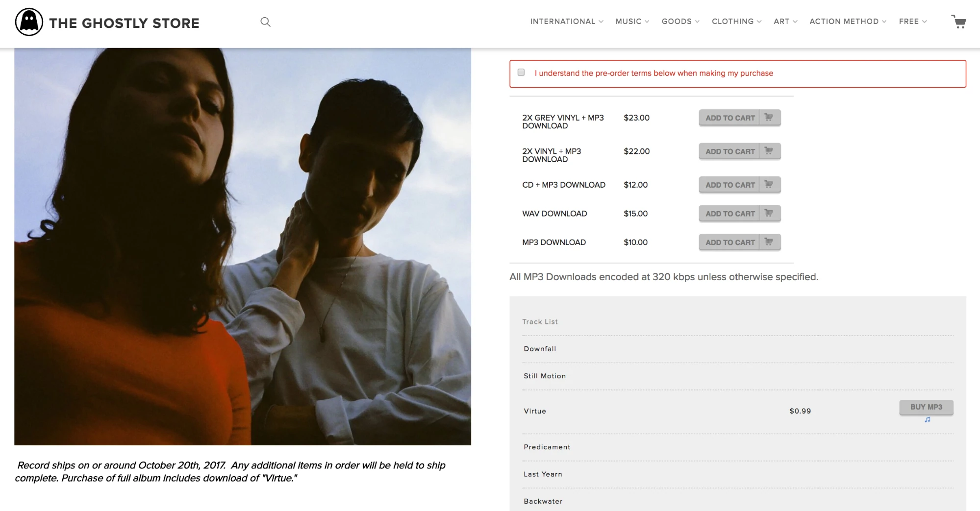Check the pre-order terms checkbox
This screenshot has width=980, height=511.
pos(521,73)
